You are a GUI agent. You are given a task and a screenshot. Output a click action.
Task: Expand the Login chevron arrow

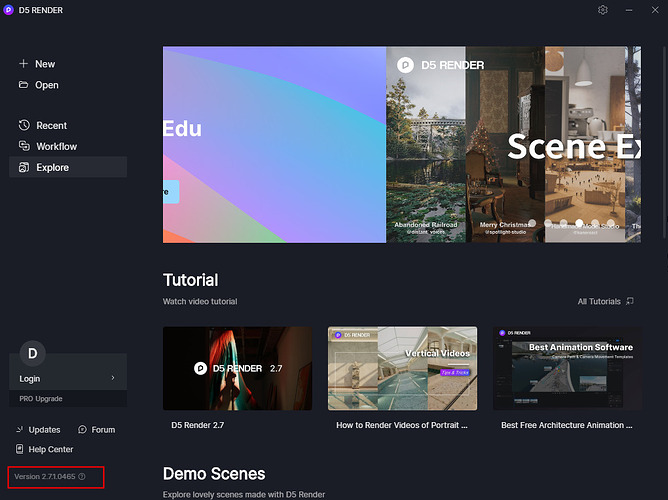[x=113, y=378]
